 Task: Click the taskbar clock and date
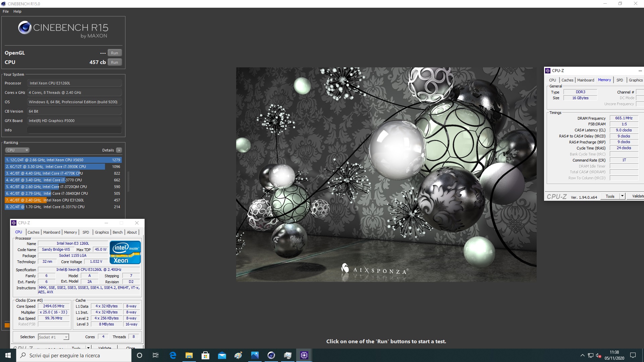(x=614, y=355)
